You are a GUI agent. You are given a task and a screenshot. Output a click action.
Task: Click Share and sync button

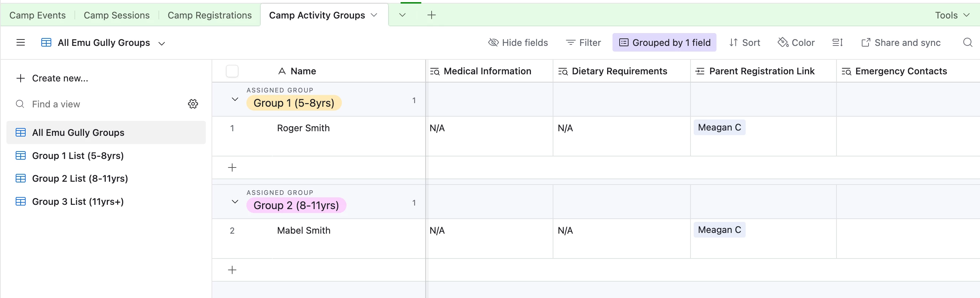pyautogui.click(x=901, y=43)
